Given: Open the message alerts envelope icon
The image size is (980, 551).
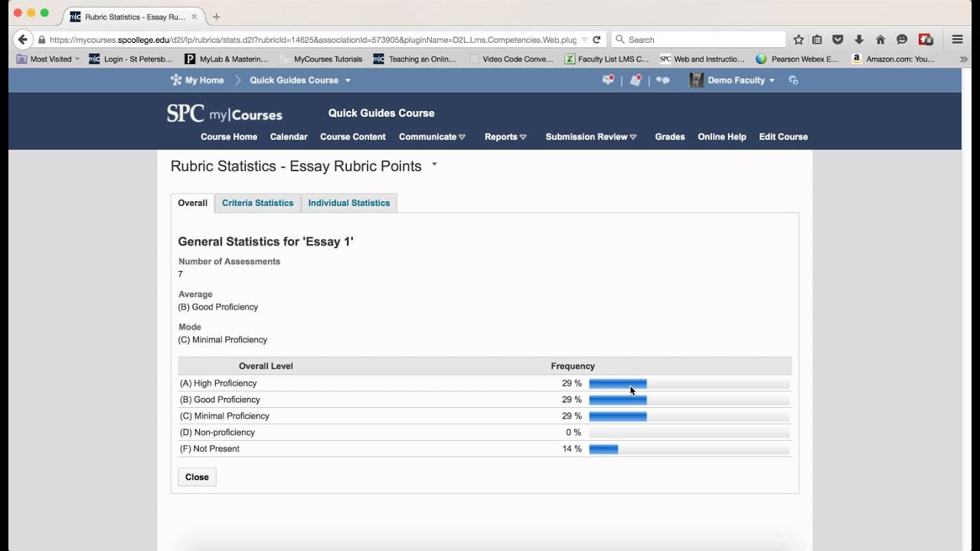Looking at the screenshot, I should pyautogui.click(x=608, y=80).
